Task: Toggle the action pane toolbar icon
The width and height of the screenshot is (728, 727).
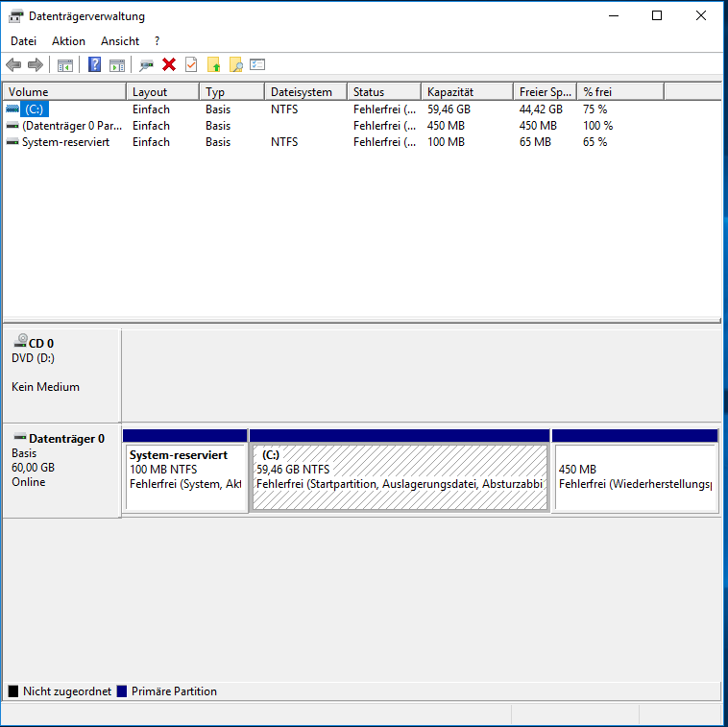Action: [117, 65]
